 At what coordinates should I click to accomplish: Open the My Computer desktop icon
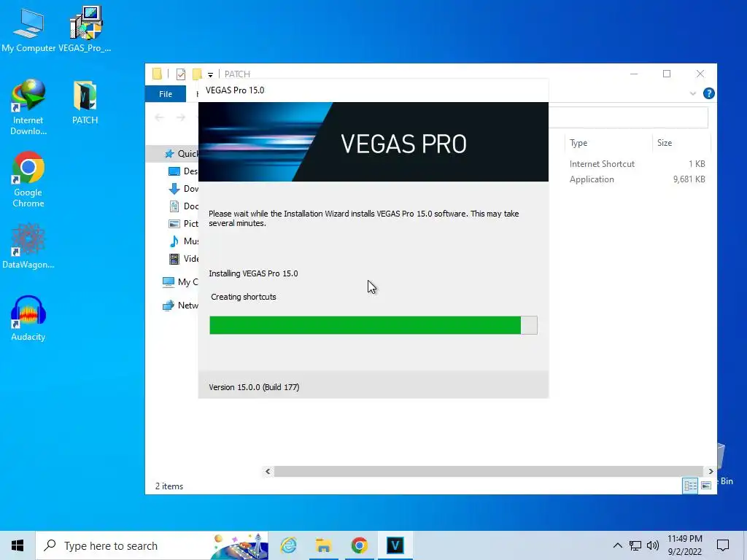[28, 29]
